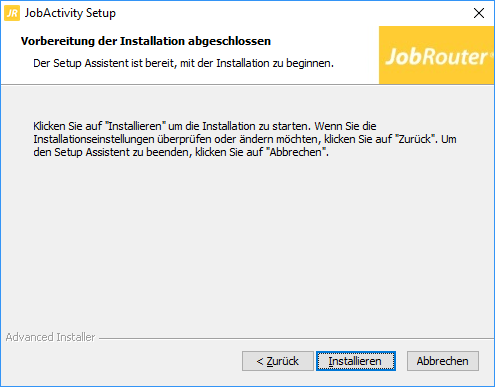Click the subtitle about Setup Assistent ist bereit
This screenshot has height=387, width=495.
183,63
